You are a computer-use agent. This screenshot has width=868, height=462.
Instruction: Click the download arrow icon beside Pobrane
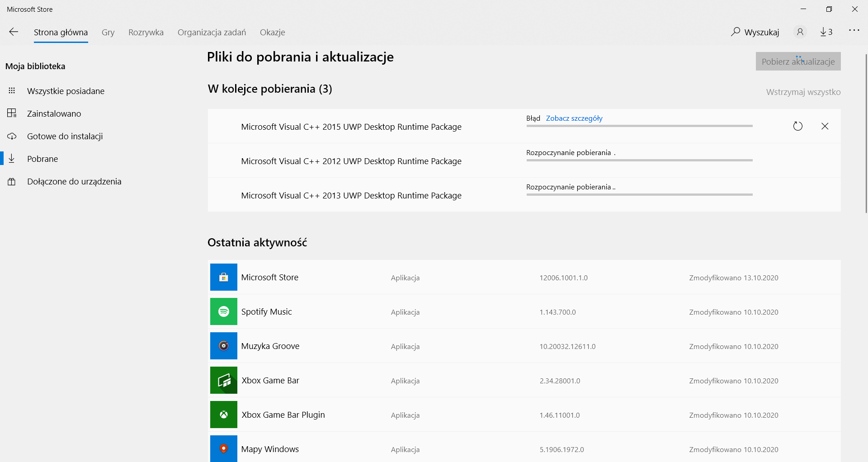pos(12,159)
